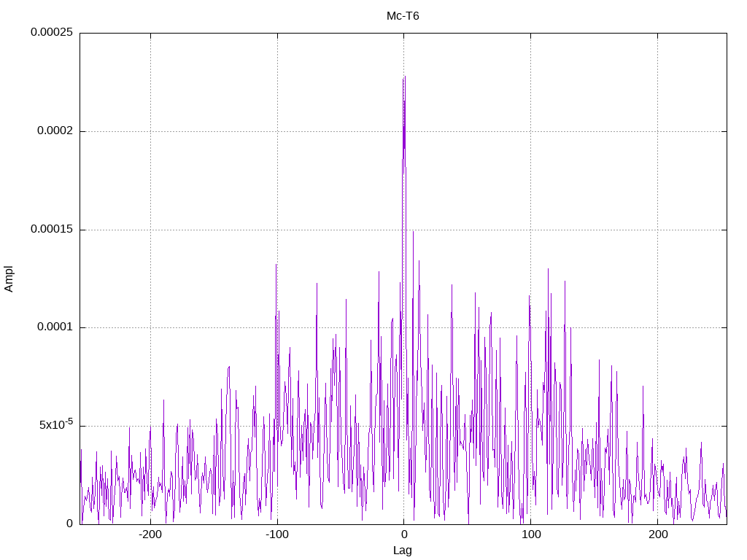Image resolution: width=747 pixels, height=560 pixels.
Task: Click the 0.00015 y-axis tick label
Action: [x=52, y=229]
